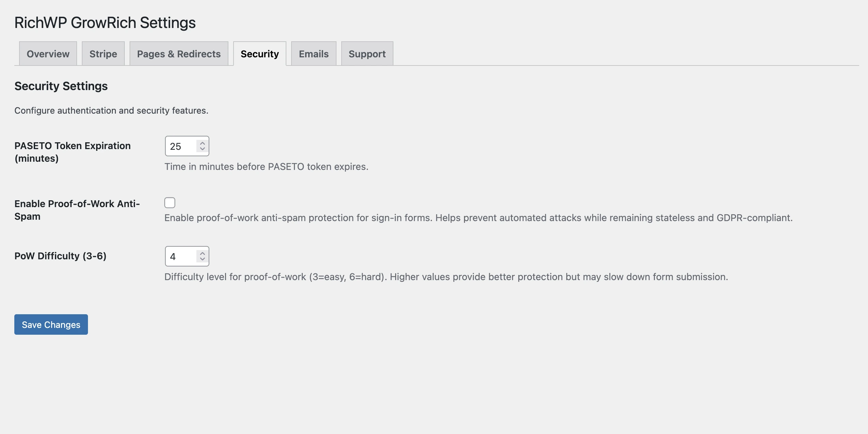Open the Overview tab
The width and height of the screenshot is (868, 434).
pos(48,54)
